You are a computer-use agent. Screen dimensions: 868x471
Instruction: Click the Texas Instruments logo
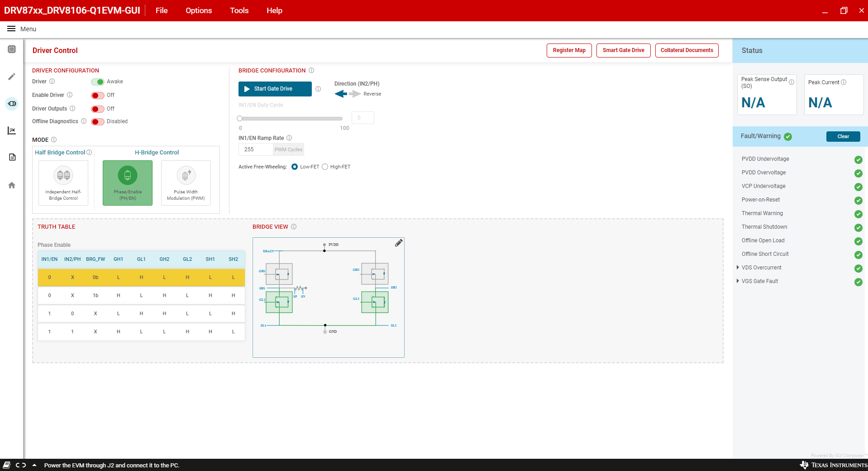pos(833,465)
